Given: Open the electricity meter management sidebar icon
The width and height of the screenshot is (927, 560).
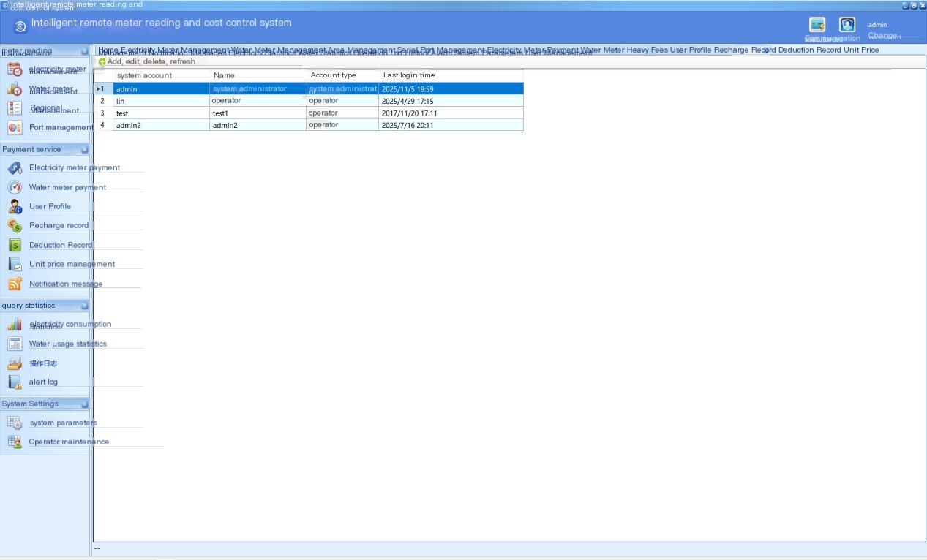Looking at the screenshot, I should click(x=15, y=69).
